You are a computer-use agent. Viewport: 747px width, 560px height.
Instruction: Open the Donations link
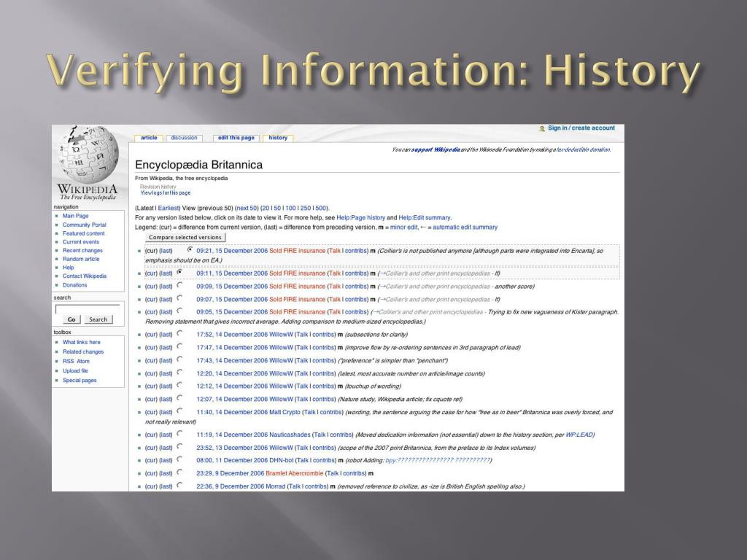75,285
